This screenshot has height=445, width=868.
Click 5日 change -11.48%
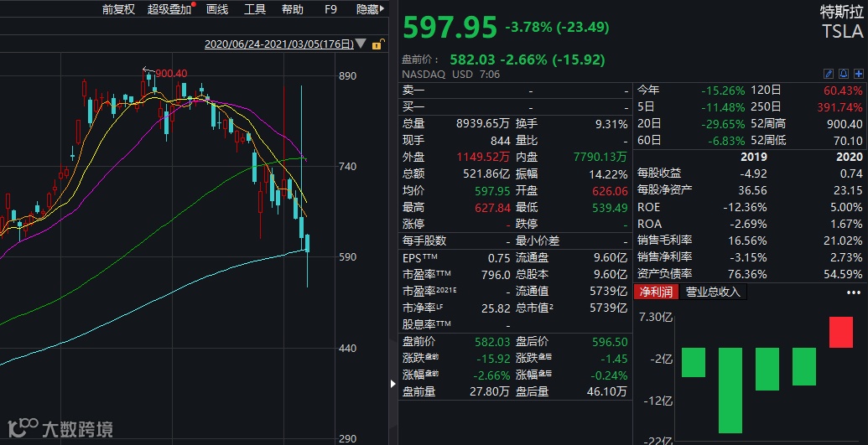[723, 107]
